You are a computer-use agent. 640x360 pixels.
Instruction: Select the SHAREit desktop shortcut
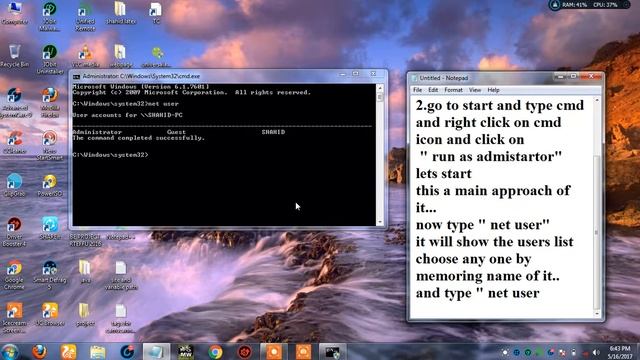[x=50, y=228]
